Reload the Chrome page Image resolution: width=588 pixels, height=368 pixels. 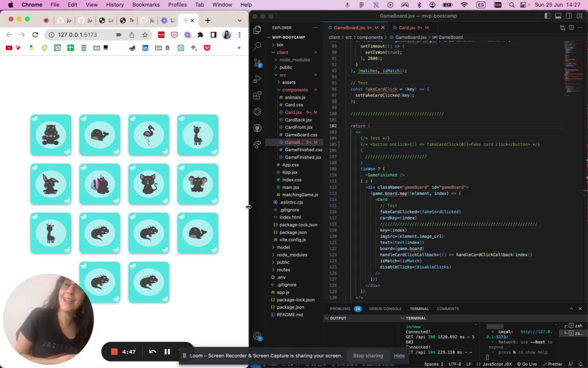(x=35, y=35)
